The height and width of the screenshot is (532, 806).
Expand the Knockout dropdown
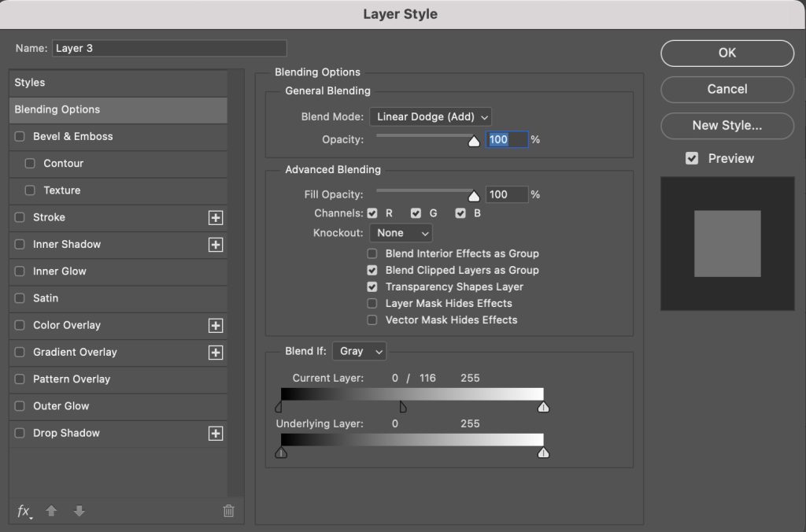point(401,233)
